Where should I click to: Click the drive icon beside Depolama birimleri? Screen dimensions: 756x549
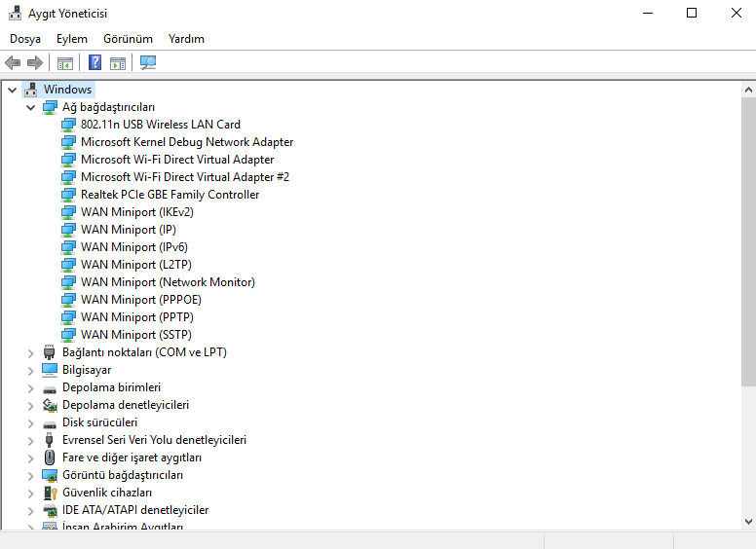[x=49, y=389]
